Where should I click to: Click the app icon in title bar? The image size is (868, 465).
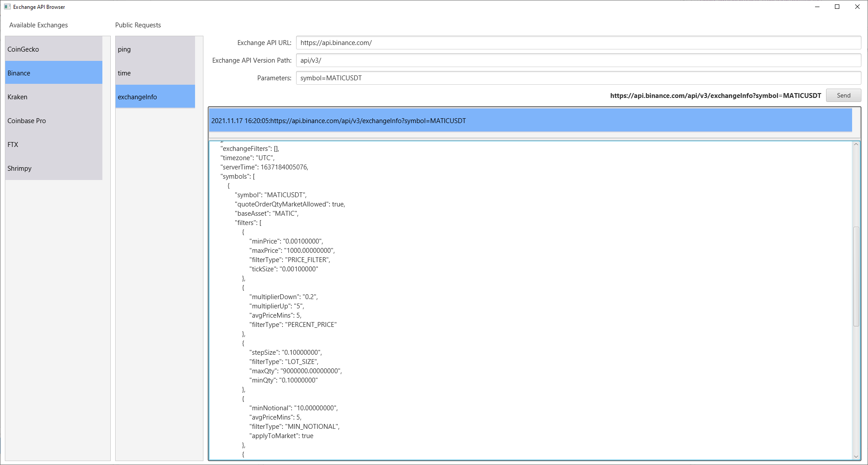[x=7, y=7]
